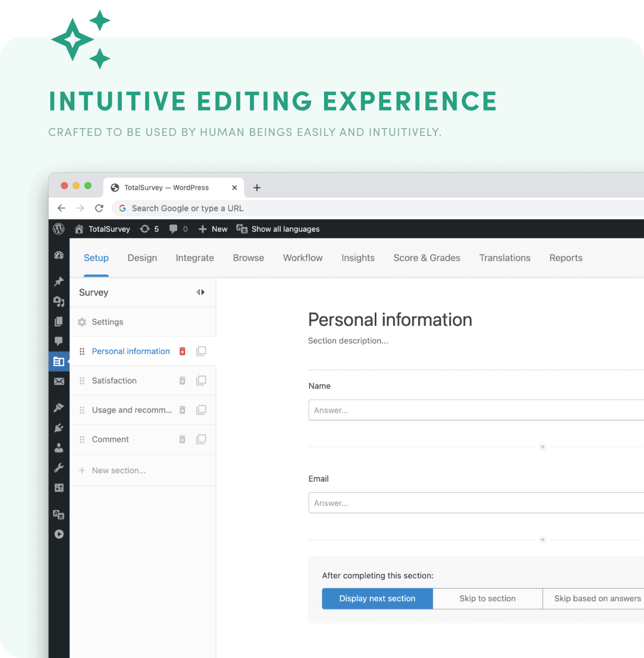
Task: Open the Users icon in sidebar
Action: pos(59,448)
